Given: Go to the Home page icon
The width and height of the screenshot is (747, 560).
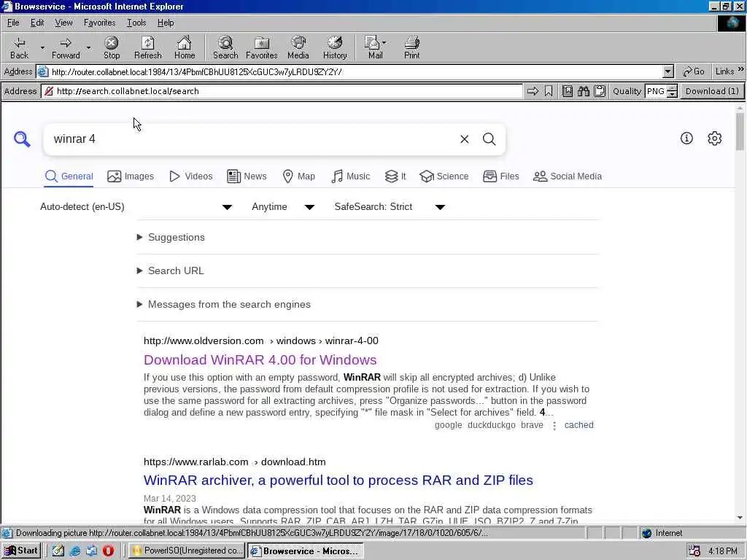Looking at the screenshot, I should pos(185,47).
